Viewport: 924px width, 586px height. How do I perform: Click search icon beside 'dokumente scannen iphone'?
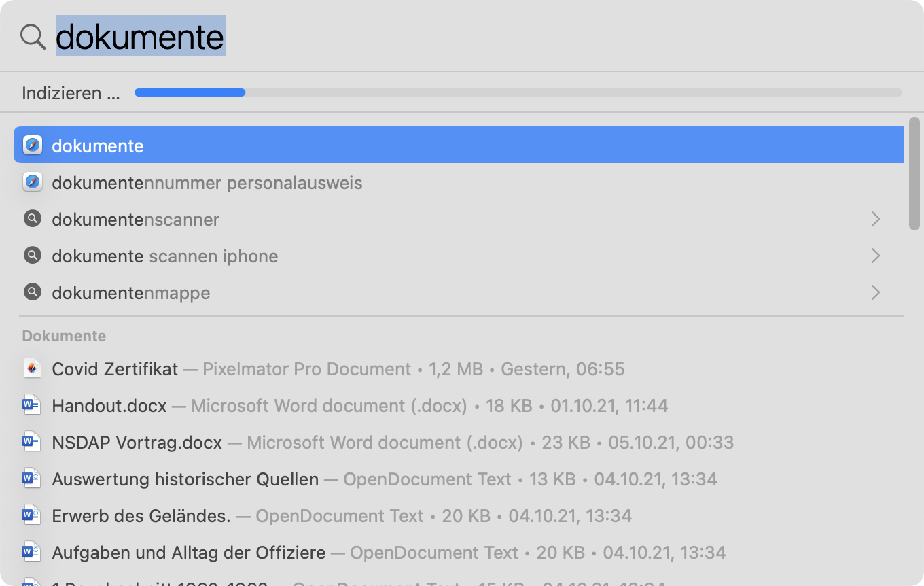32,256
